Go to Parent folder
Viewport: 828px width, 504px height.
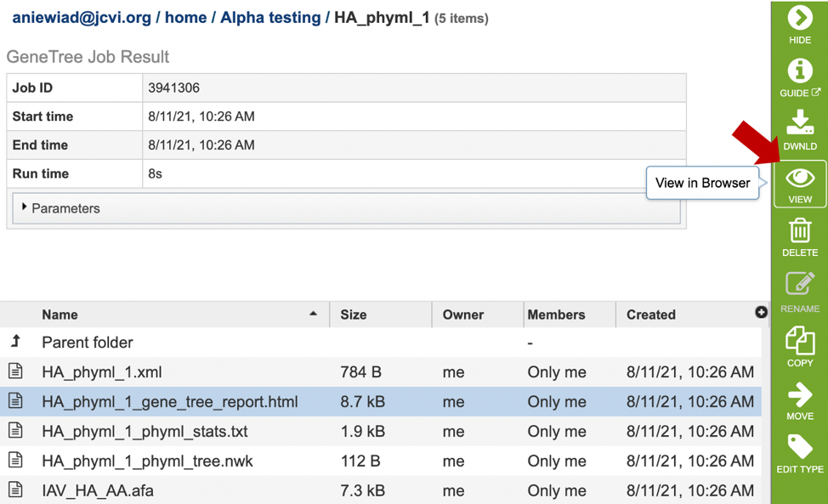87,343
